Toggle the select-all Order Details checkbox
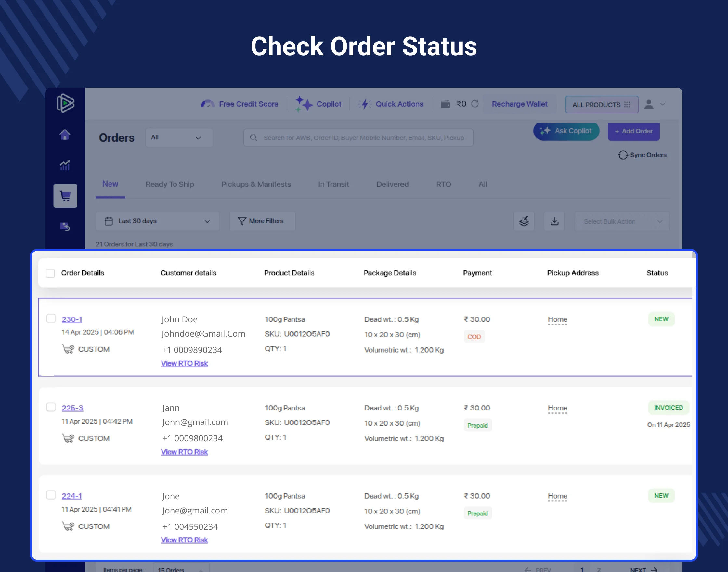Viewport: 728px width, 572px height. 50,273
